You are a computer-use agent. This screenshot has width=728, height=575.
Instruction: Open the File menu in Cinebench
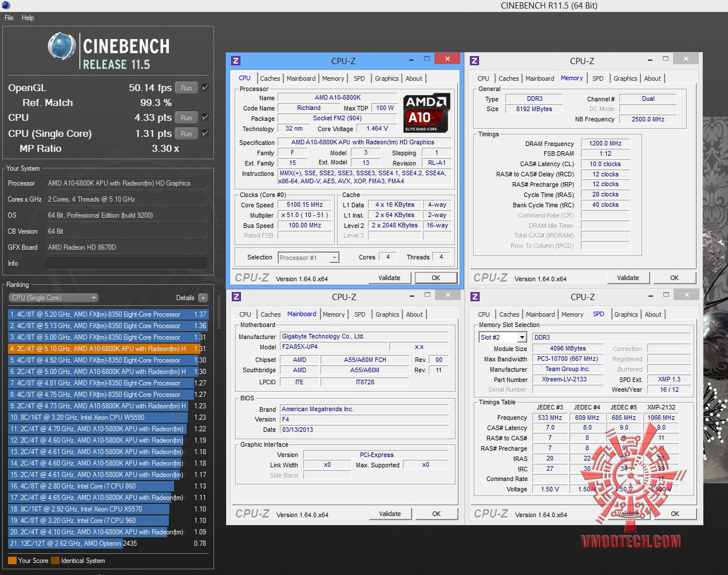9,18
